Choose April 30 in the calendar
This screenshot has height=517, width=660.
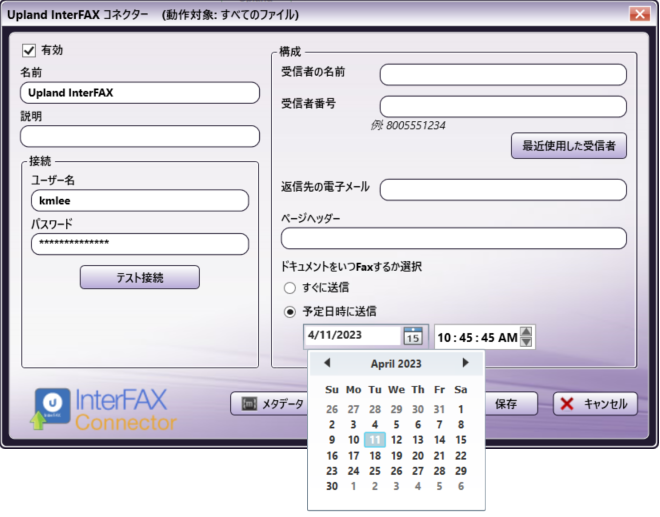click(x=332, y=487)
